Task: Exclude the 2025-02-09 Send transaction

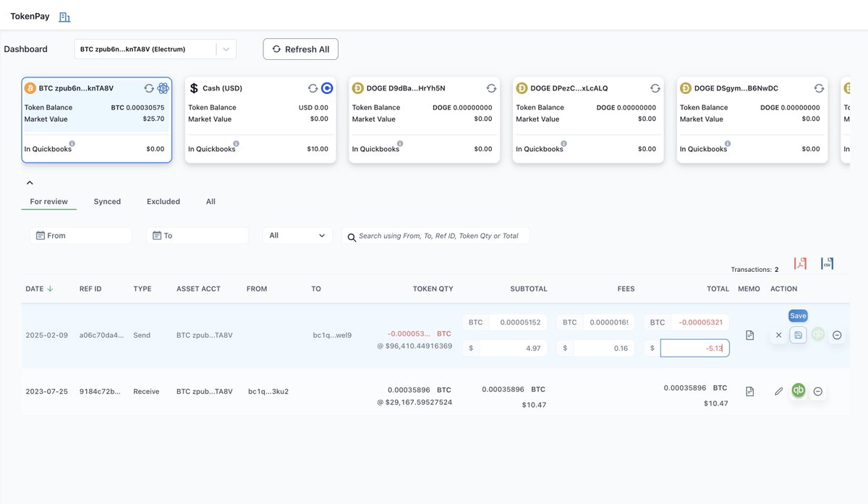Action: tap(837, 336)
